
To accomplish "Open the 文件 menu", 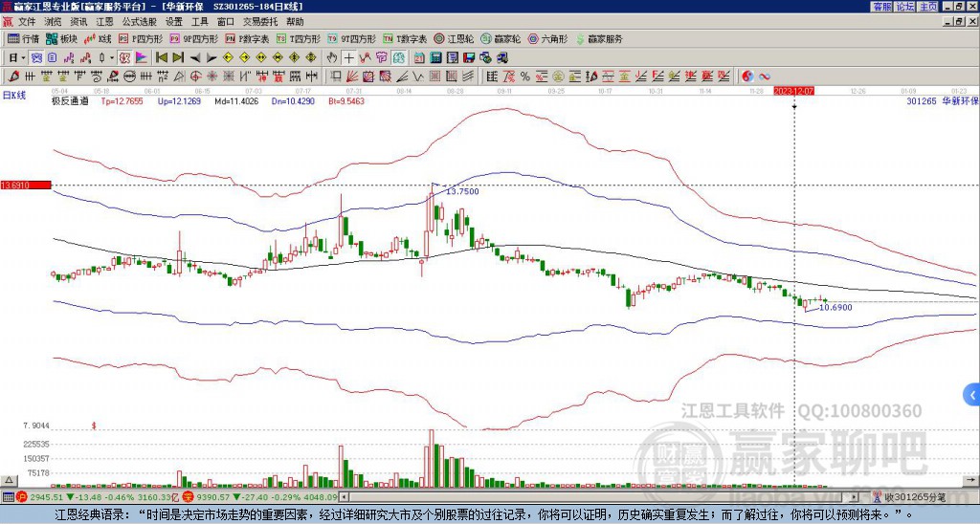I will 27,22.
